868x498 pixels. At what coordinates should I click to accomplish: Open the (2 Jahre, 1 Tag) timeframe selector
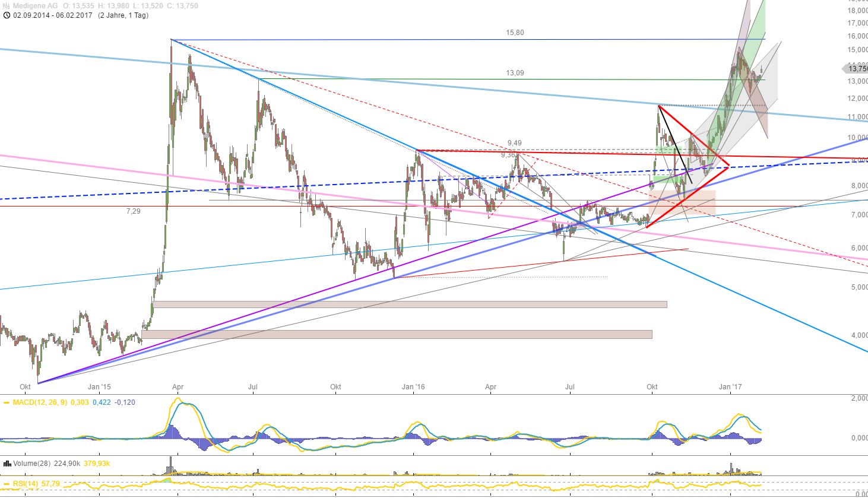[x=123, y=15]
